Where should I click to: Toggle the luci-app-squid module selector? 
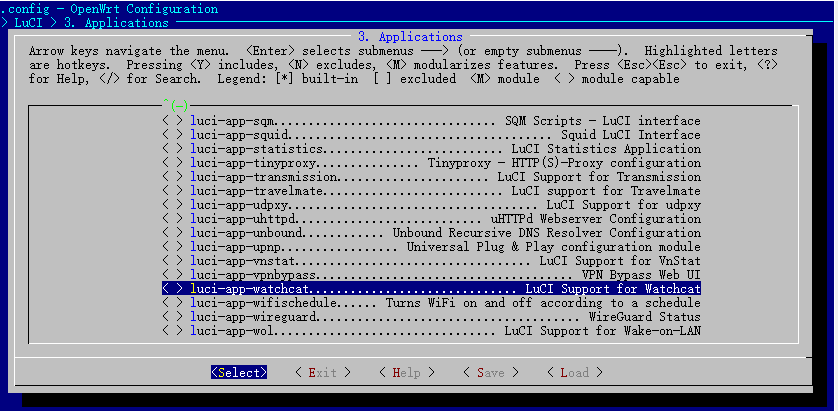pyautogui.click(x=173, y=135)
